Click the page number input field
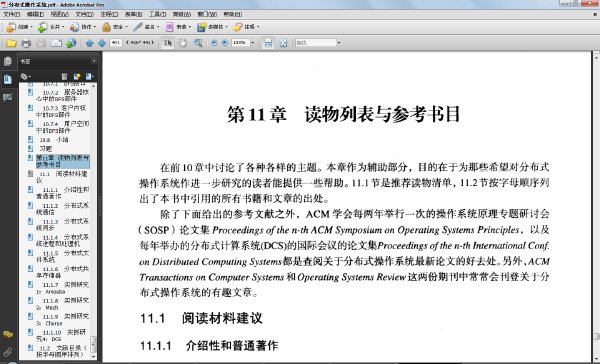Image resolution: width=600 pixels, height=364 pixels. pos(116,42)
